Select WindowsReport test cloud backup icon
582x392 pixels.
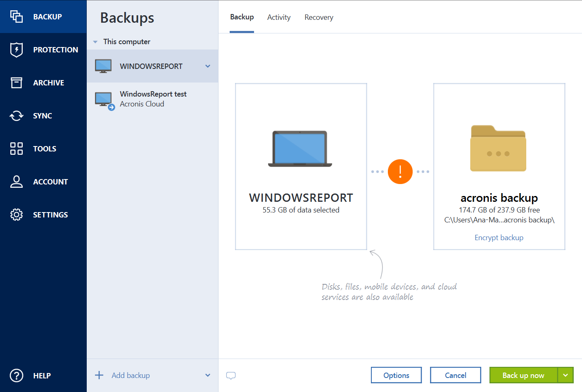[x=105, y=100]
